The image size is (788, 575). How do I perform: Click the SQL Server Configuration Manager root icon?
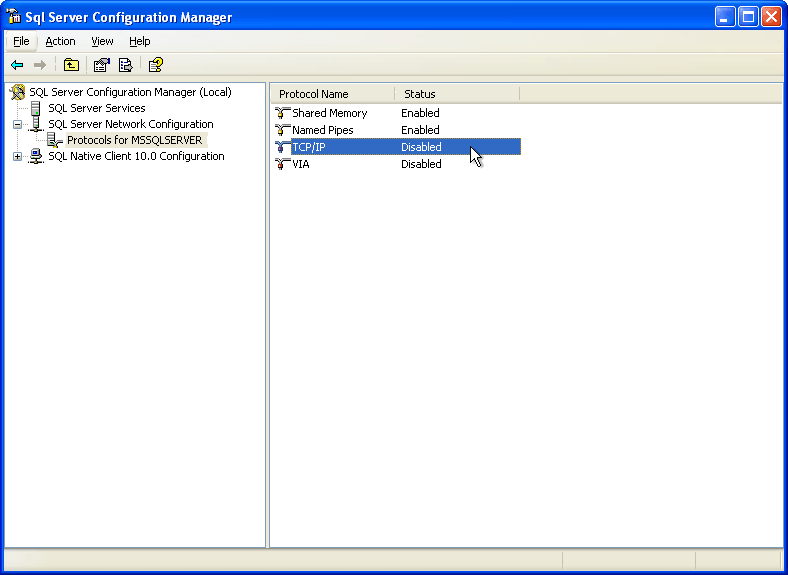[18, 92]
